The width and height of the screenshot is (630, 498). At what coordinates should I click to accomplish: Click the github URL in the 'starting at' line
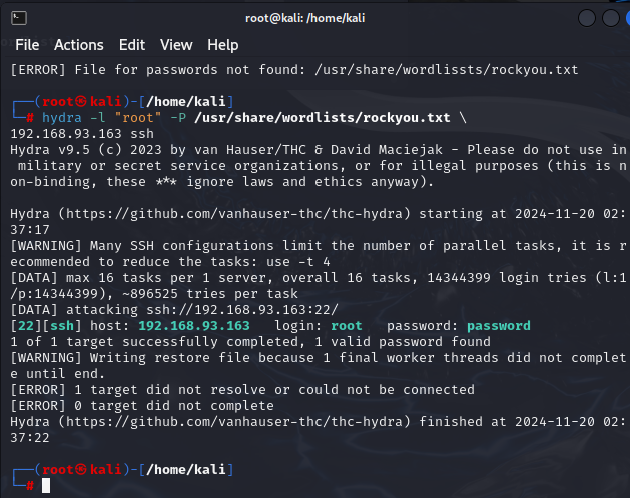(x=234, y=213)
